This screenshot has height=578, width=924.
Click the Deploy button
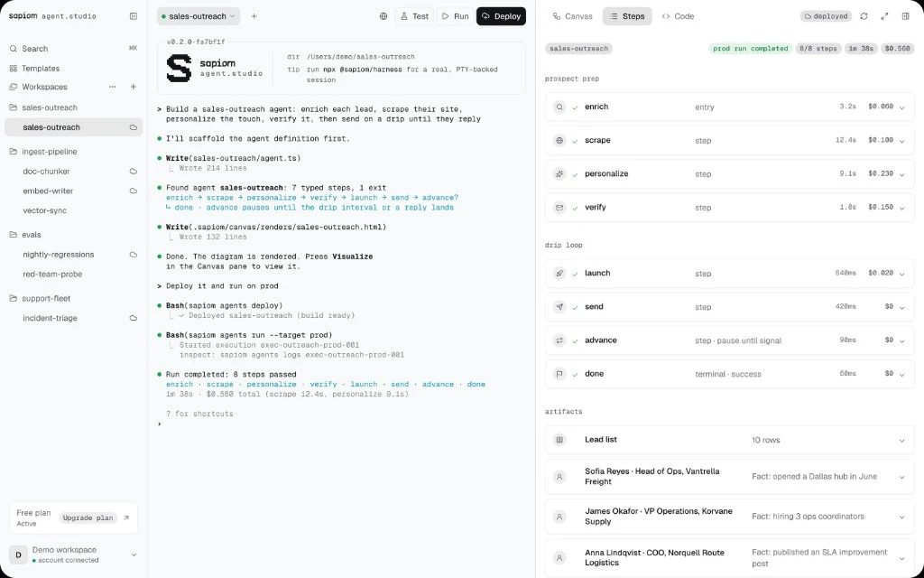click(x=501, y=16)
